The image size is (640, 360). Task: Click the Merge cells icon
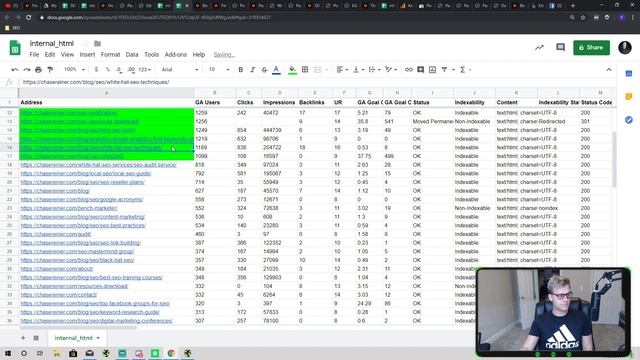[x=318, y=70]
